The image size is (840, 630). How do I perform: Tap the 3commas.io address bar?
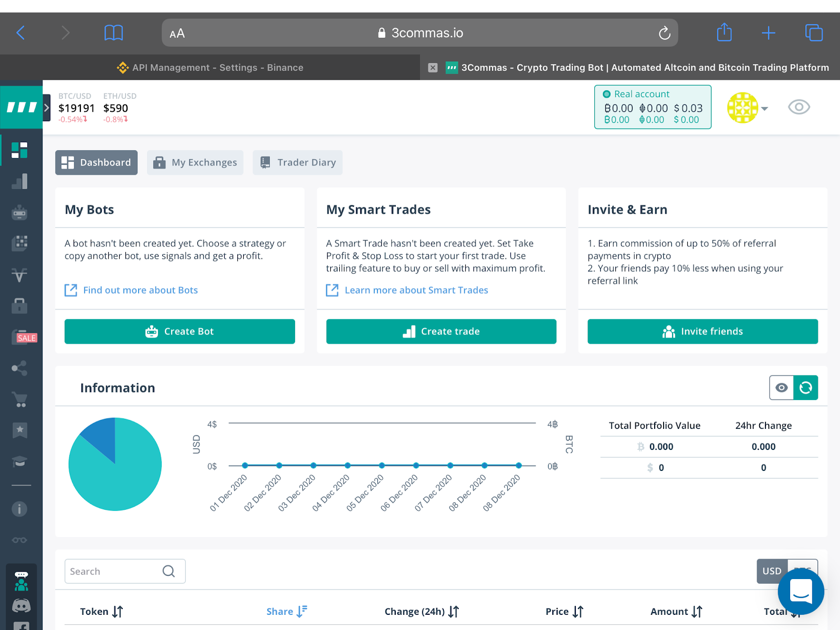click(420, 33)
